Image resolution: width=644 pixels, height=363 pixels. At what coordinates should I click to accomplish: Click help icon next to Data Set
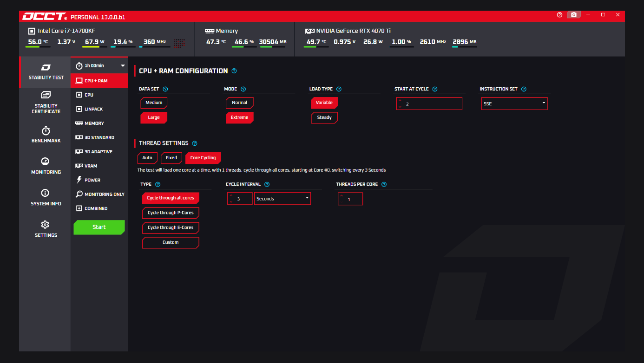(x=165, y=89)
